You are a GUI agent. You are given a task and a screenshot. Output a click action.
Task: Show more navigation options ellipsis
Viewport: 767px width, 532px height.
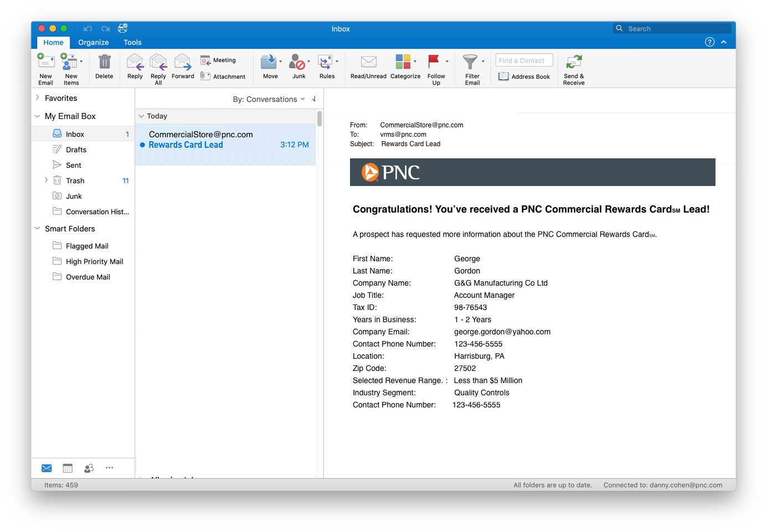coord(110,468)
